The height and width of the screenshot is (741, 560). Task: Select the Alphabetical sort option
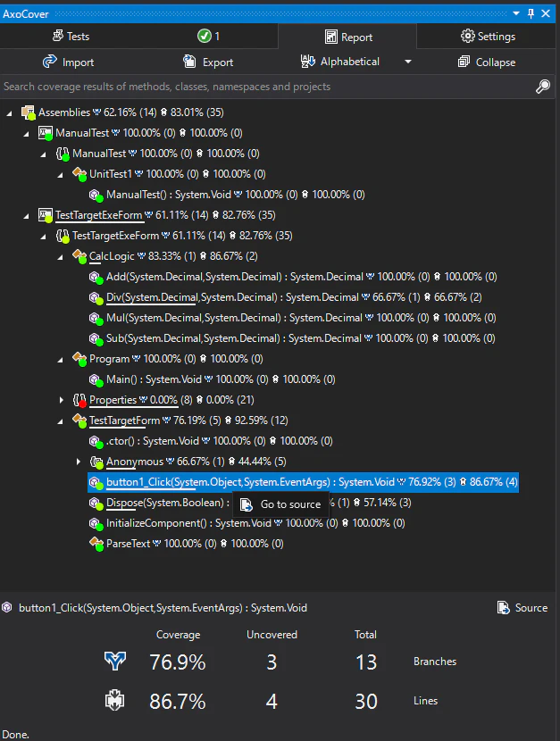point(340,62)
